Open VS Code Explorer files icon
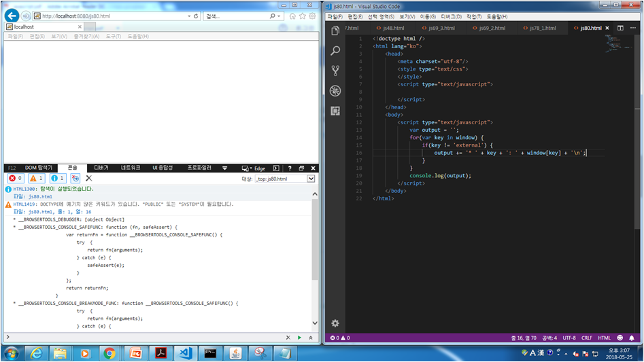The width and height of the screenshot is (644, 362). pyautogui.click(x=335, y=31)
